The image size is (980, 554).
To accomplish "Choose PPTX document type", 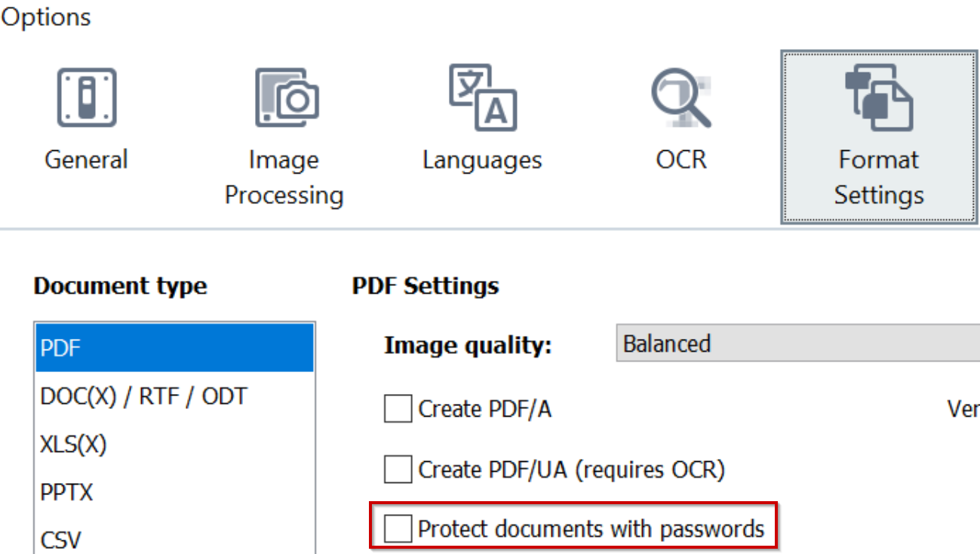I will click(x=175, y=492).
